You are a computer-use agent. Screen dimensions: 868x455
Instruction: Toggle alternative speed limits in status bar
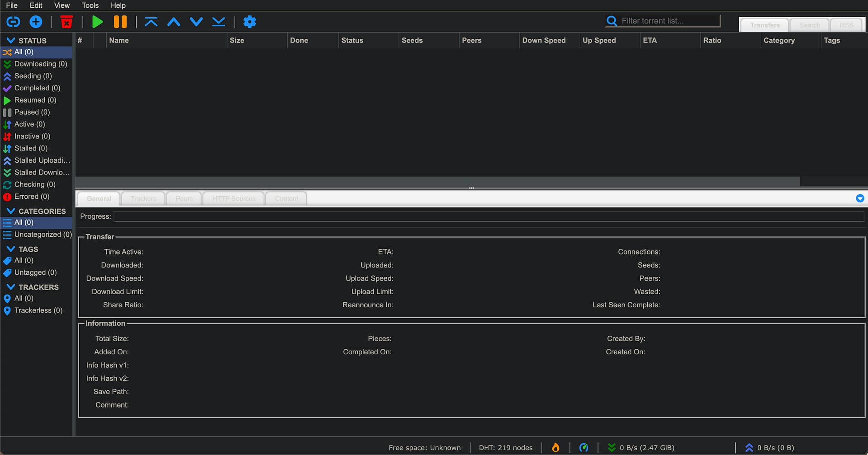583,447
